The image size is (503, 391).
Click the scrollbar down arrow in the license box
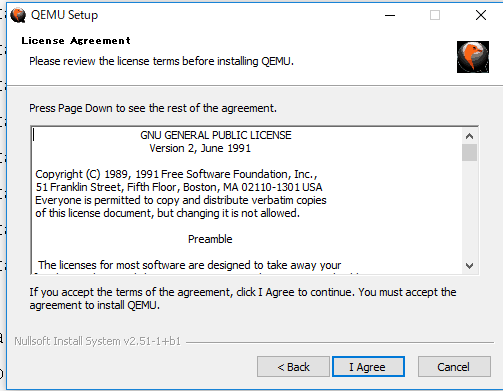coord(469,266)
